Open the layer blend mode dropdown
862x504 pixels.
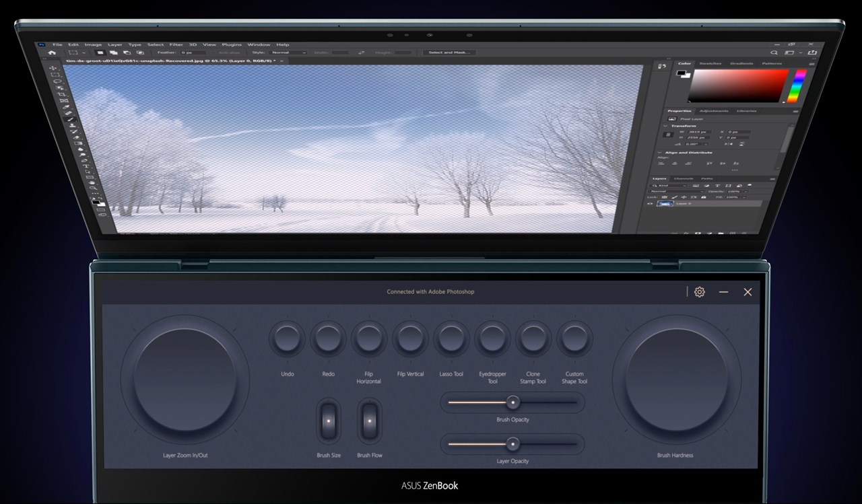[x=674, y=191]
